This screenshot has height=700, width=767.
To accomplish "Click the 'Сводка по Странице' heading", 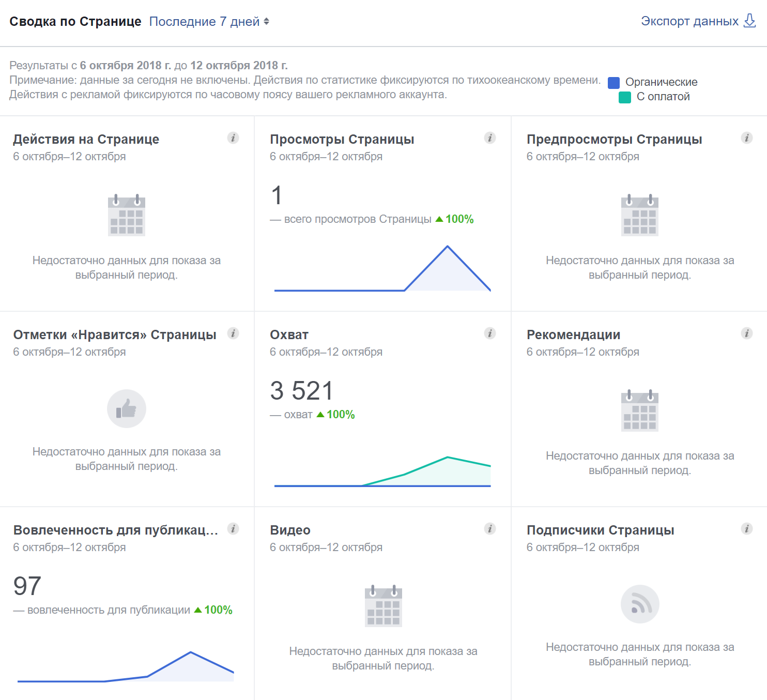I will [75, 22].
